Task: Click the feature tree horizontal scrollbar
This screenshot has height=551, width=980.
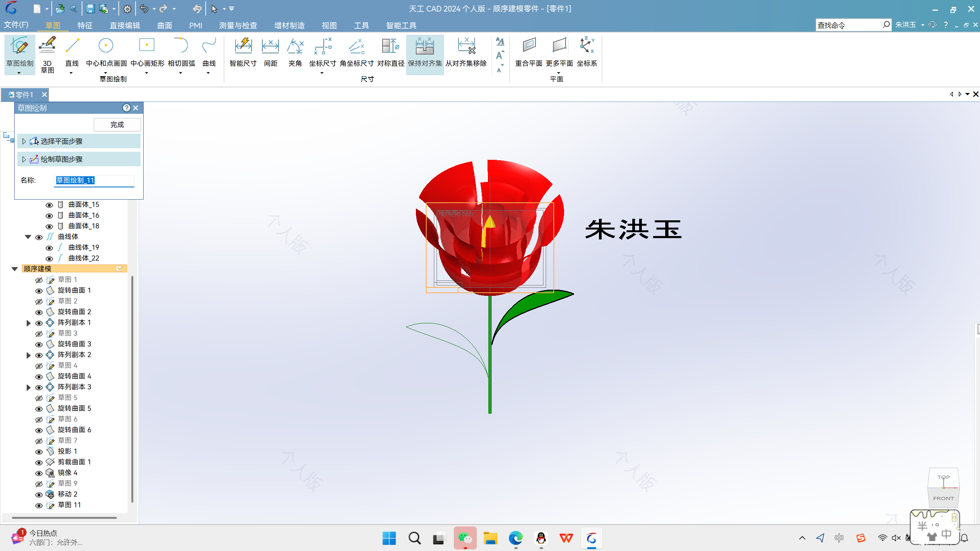Action: [64, 518]
